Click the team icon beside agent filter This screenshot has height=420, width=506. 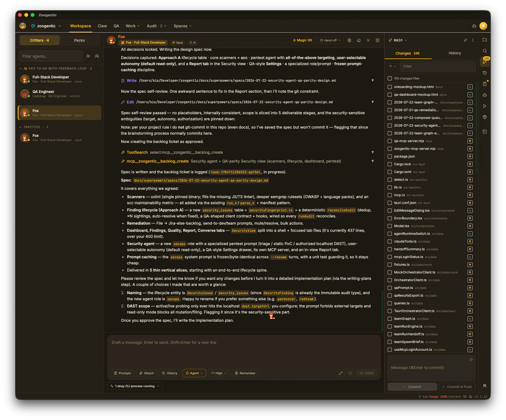point(97,56)
